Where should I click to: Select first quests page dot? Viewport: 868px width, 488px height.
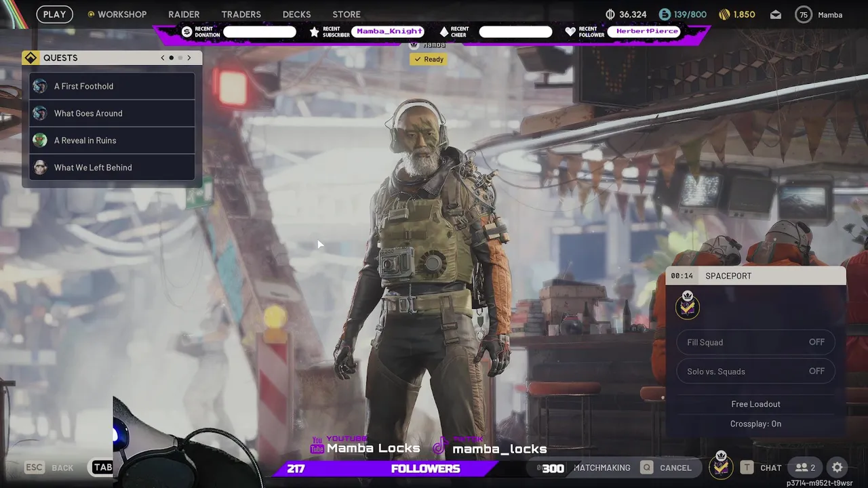[171, 58]
